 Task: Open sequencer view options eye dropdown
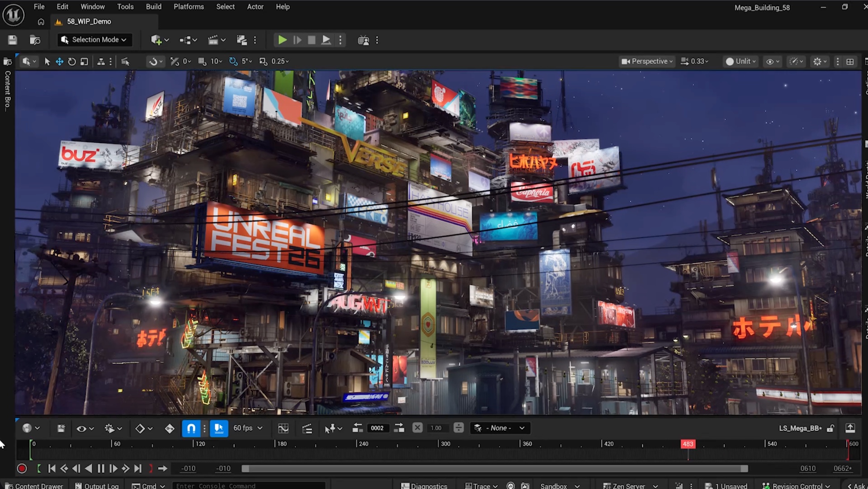[x=85, y=428]
